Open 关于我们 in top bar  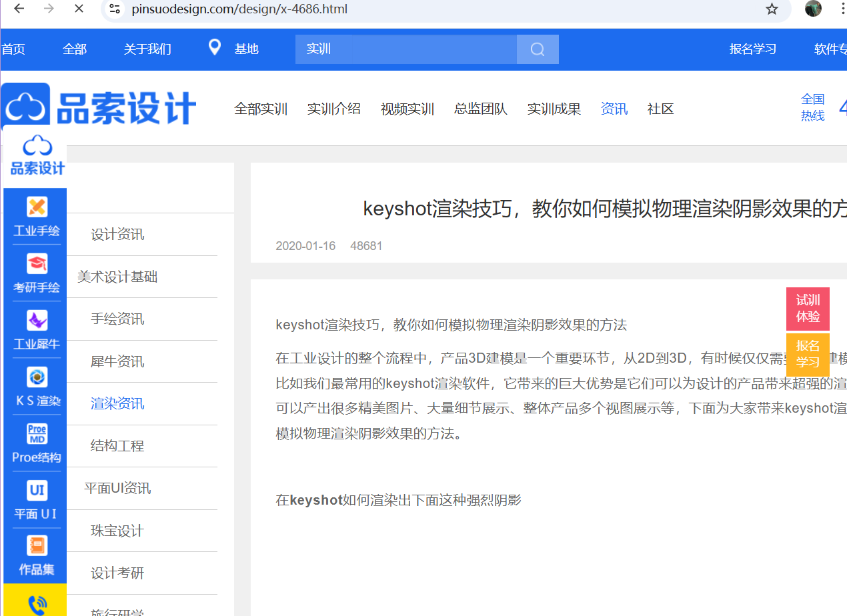tap(147, 49)
